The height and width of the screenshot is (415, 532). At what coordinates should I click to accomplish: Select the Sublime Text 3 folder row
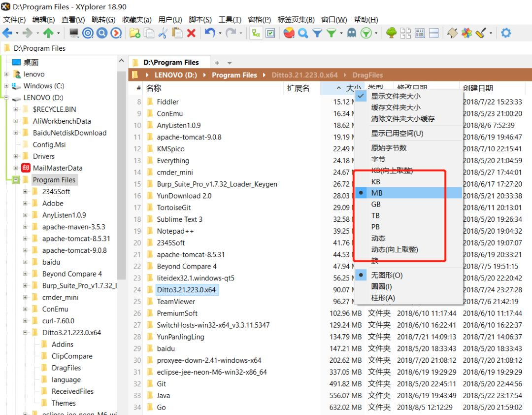point(179,219)
